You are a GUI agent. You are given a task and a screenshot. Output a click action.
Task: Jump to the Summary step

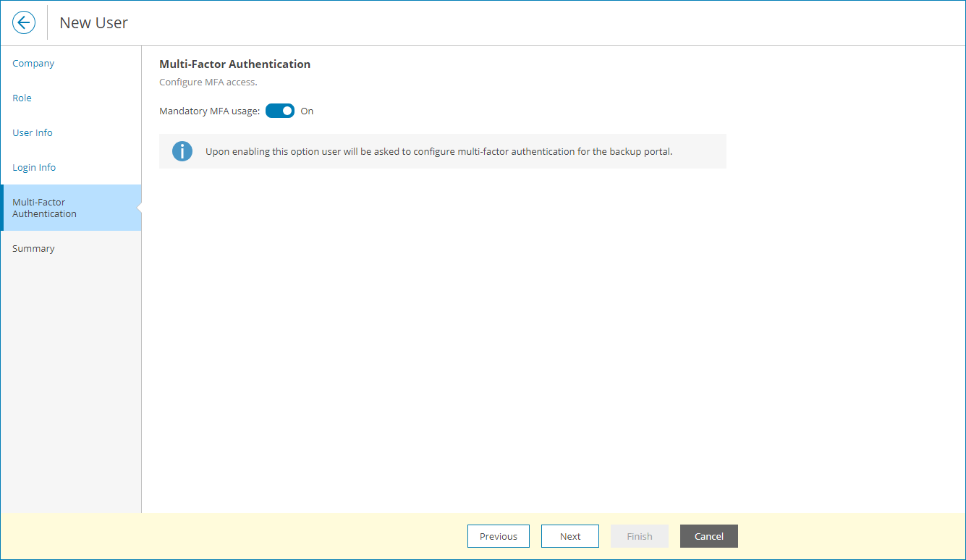pos(33,248)
